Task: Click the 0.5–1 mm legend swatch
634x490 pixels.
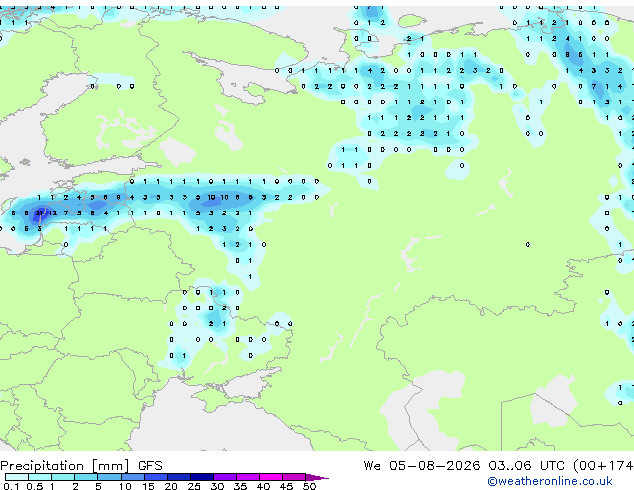Action: [40, 477]
